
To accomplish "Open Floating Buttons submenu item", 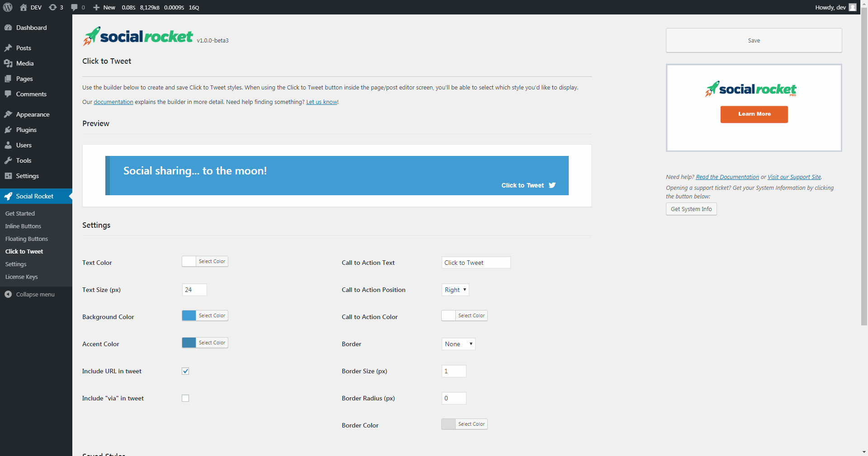I will (x=27, y=239).
